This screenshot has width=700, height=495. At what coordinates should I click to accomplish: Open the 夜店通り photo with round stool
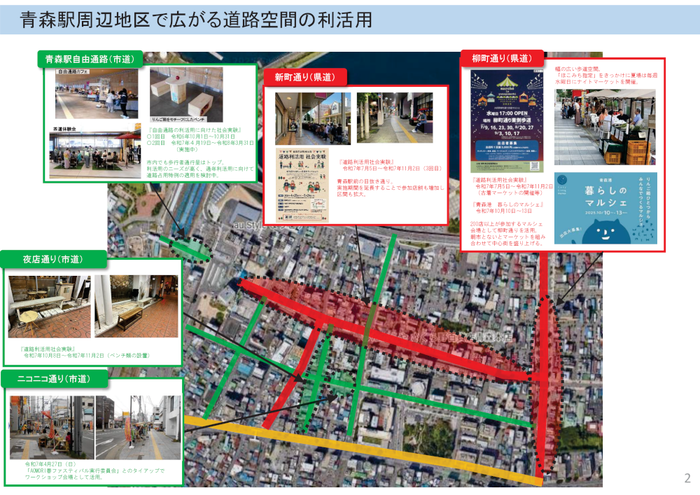pyautogui.click(x=49, y=306)
